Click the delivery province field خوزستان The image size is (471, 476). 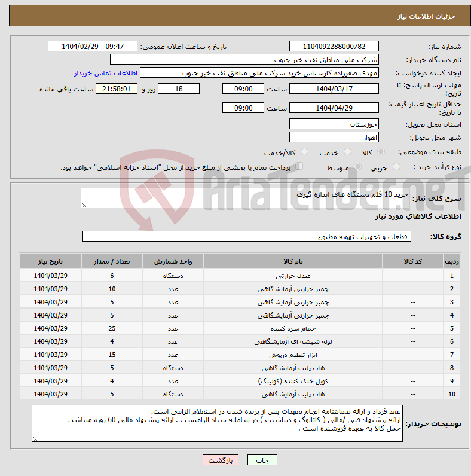point(334,124)
